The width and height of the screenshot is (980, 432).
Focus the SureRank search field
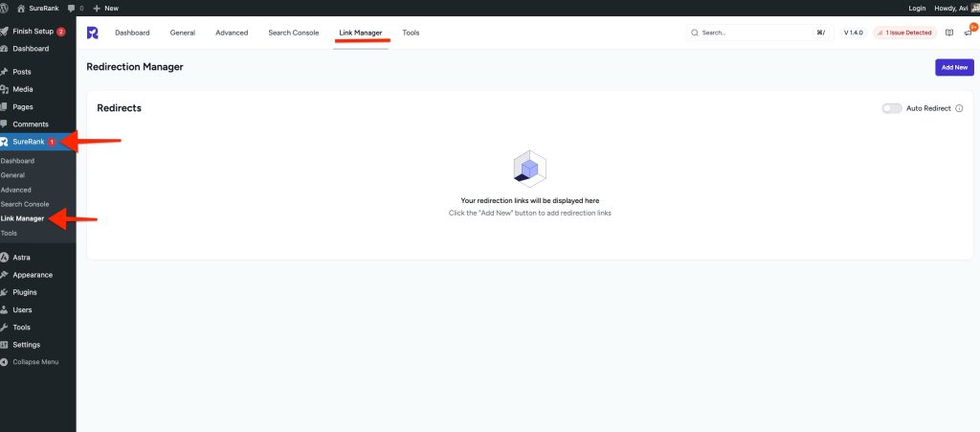pyautogui.click(x=759, y=33)
